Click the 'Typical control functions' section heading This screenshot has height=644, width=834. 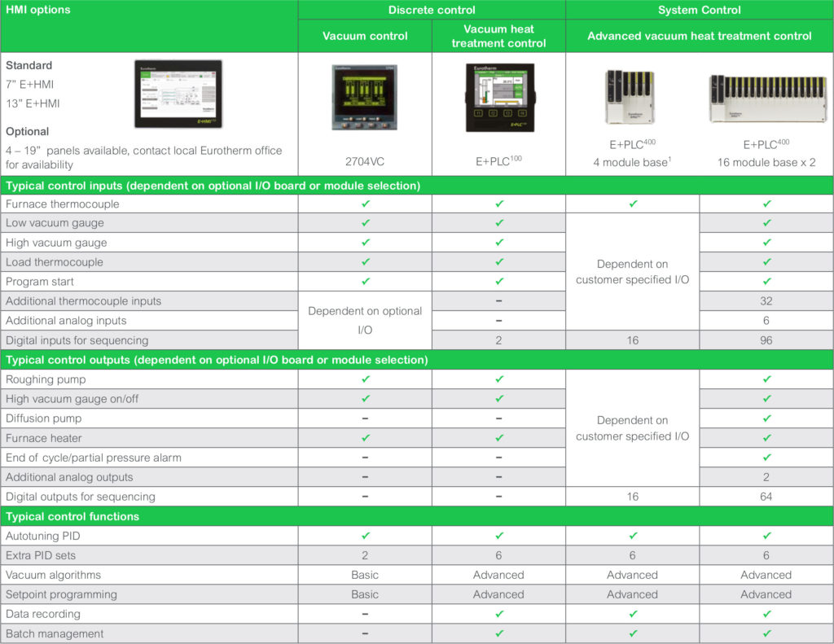pos(72,516)
